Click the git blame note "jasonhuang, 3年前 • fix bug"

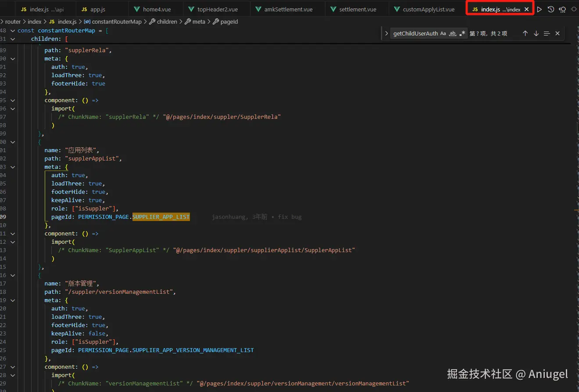pos(257,217)
